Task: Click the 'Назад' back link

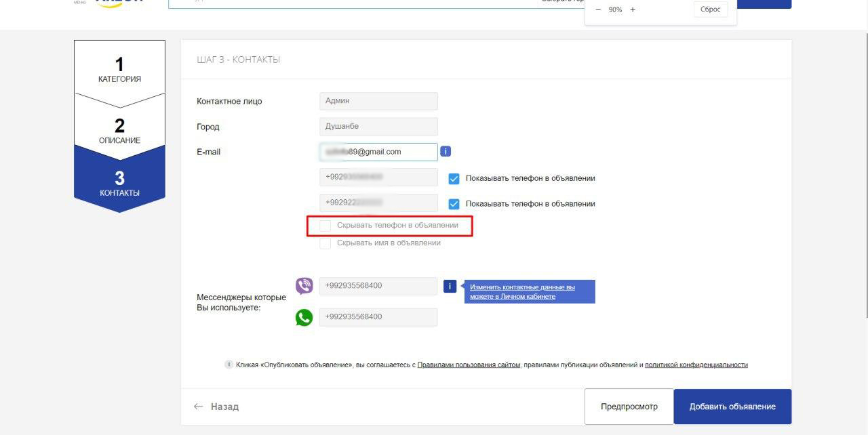Action: (x=217, y=407)
